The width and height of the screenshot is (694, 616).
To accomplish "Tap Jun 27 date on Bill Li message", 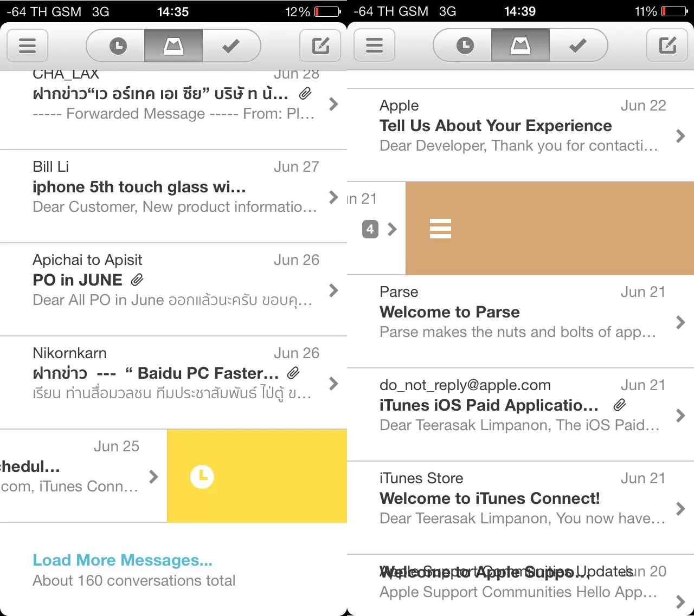I will [296, 166].
